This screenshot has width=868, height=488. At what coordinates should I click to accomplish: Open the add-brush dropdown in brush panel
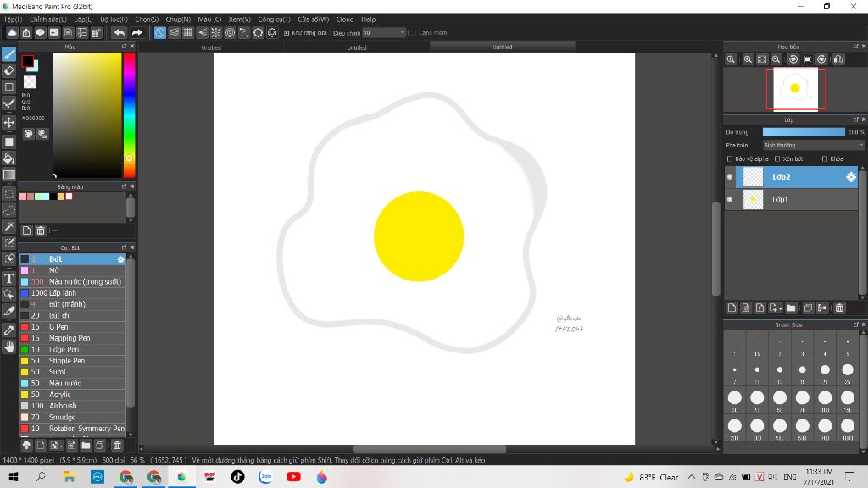tap(56, 445)
